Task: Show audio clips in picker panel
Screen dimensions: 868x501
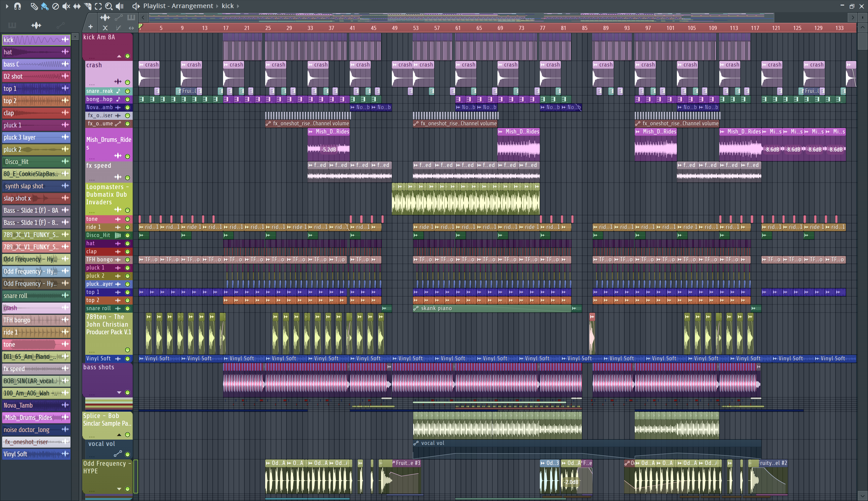Action: (x=36, y=25)
